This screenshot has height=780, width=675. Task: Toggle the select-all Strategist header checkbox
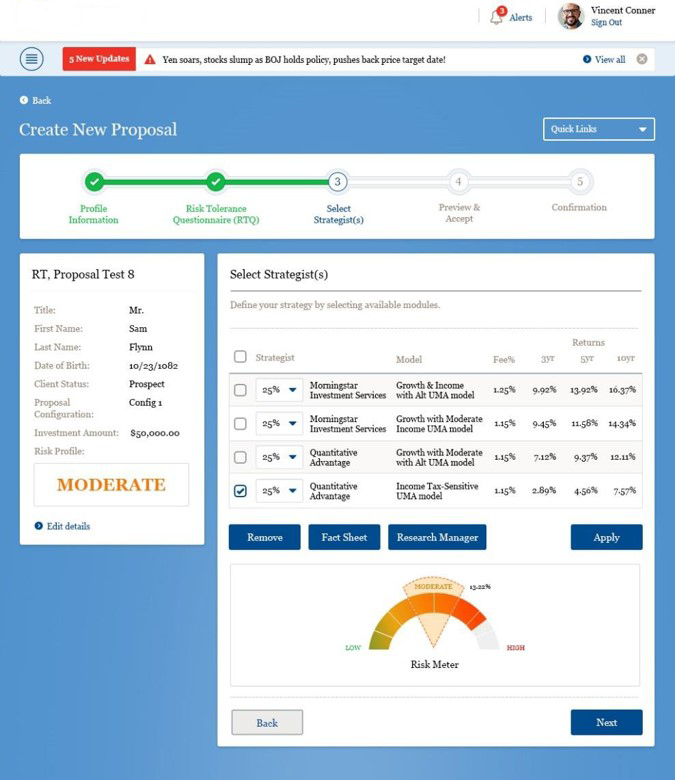(240, 357)
